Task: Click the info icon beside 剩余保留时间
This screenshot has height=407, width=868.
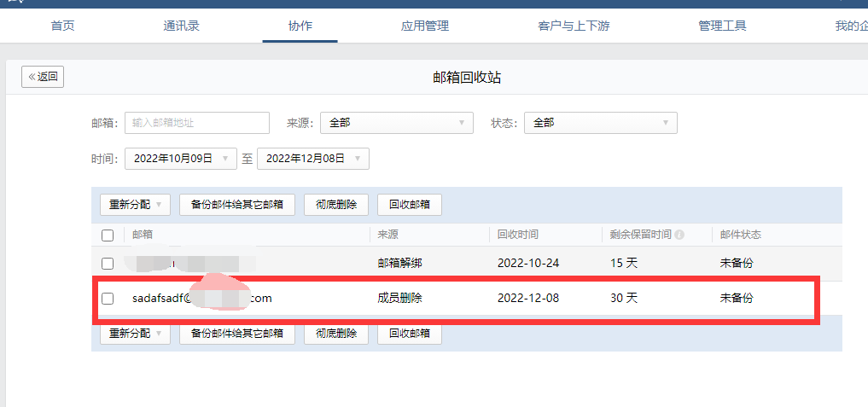Action: [679, 235]
